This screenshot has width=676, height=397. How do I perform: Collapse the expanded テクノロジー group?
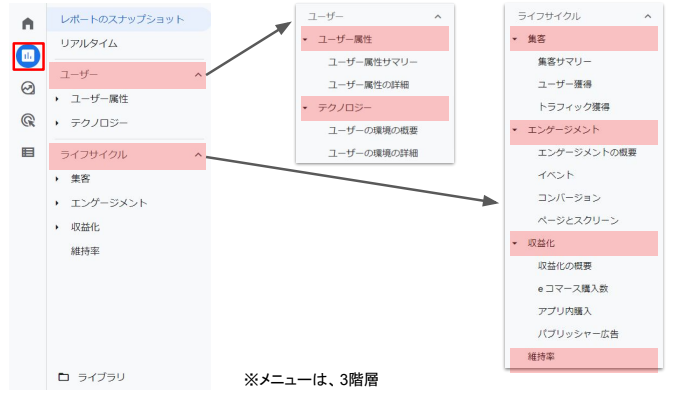point(374,108)
